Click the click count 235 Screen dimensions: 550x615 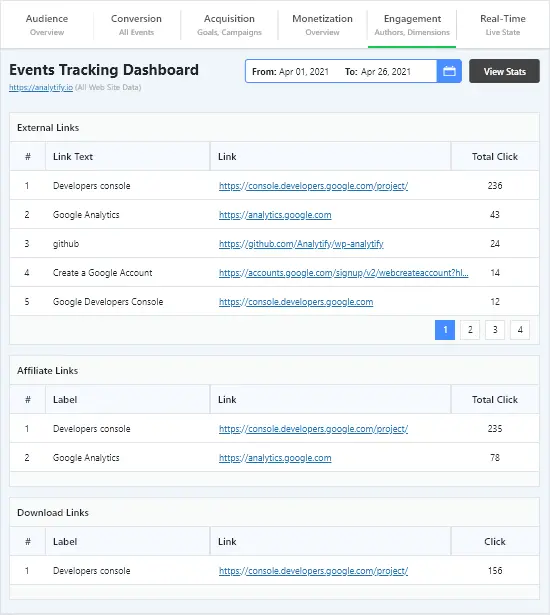(x=495, y=429)
